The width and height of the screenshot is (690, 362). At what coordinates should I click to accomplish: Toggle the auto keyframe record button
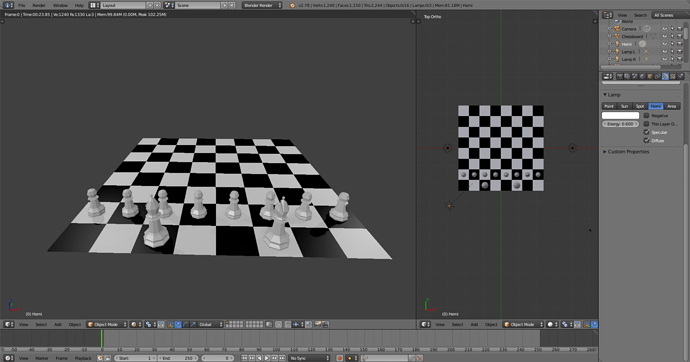[x=339, y=358]
